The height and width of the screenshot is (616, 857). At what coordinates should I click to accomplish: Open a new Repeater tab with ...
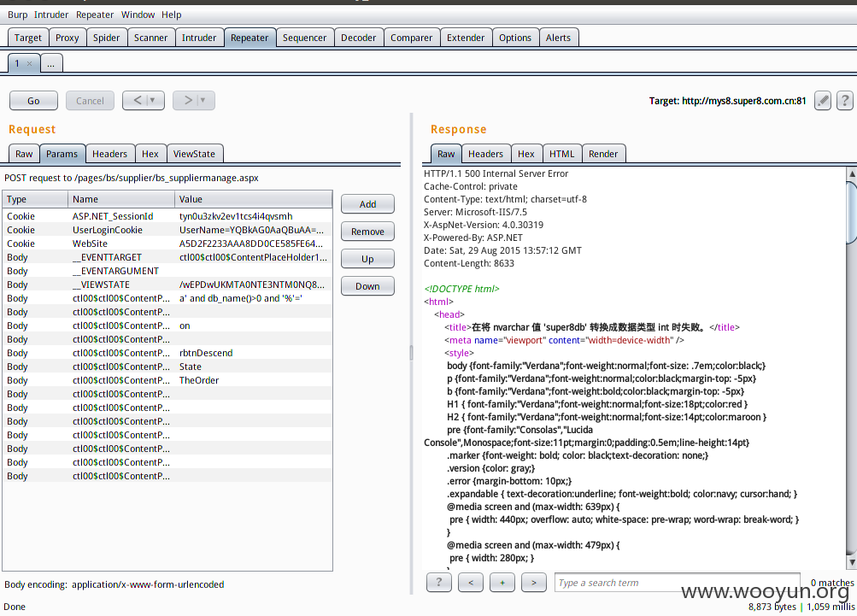50,64
